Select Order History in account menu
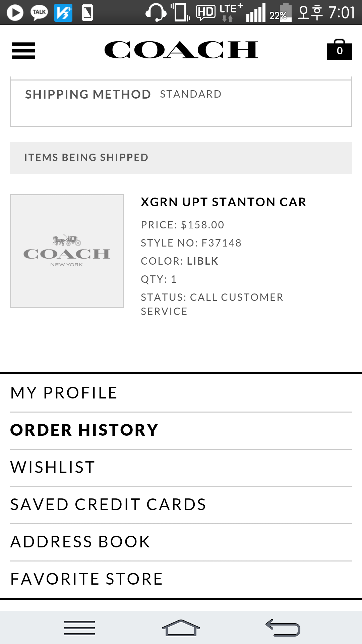 click(84, 430)
